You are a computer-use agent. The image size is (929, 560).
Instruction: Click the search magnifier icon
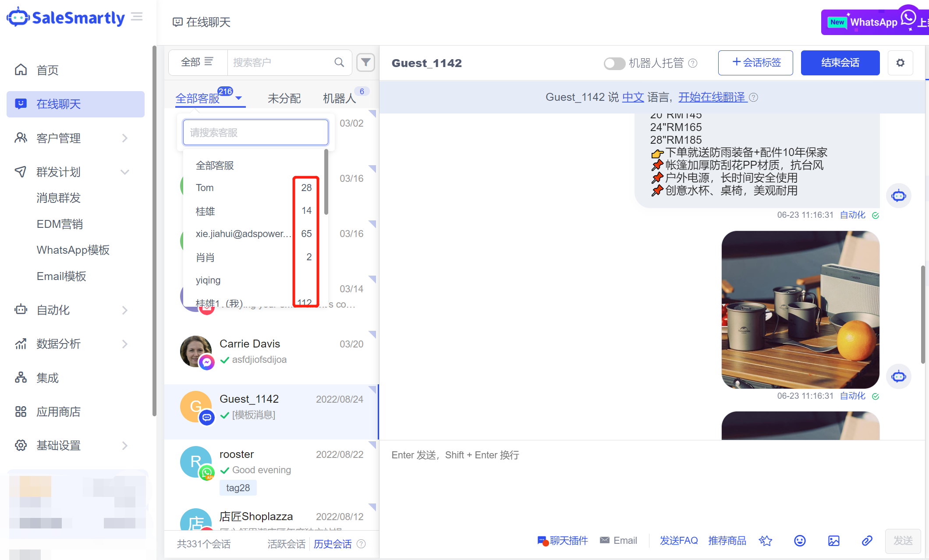pos(339,62)
